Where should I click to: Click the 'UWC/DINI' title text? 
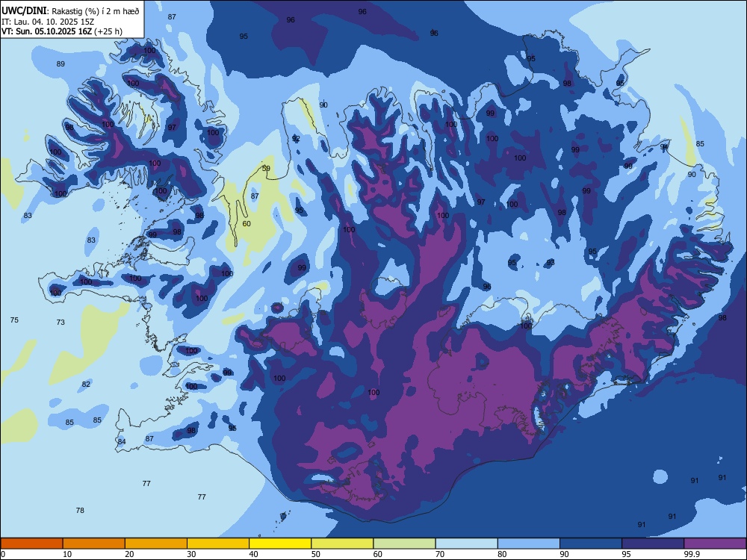tap(24, 10)
